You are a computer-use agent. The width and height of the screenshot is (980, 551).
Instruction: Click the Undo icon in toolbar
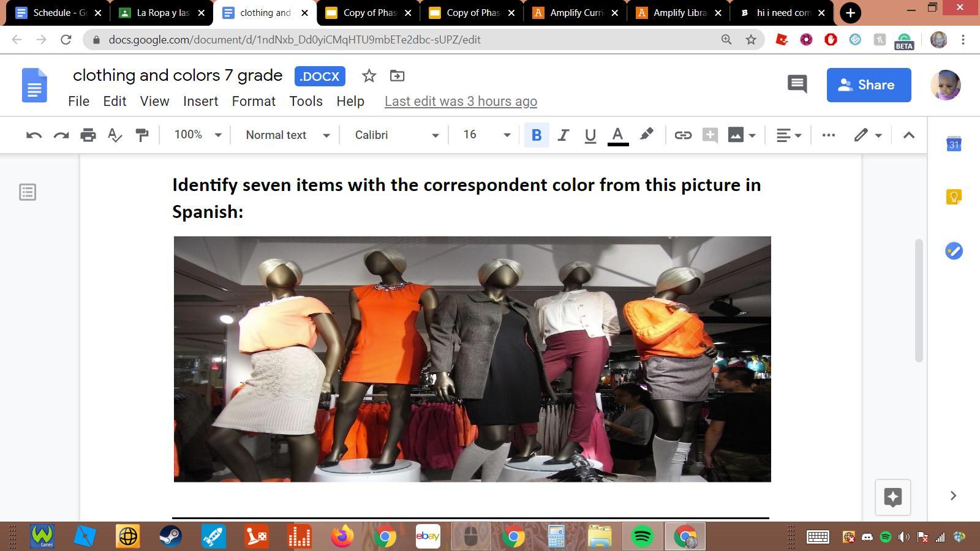34,135
